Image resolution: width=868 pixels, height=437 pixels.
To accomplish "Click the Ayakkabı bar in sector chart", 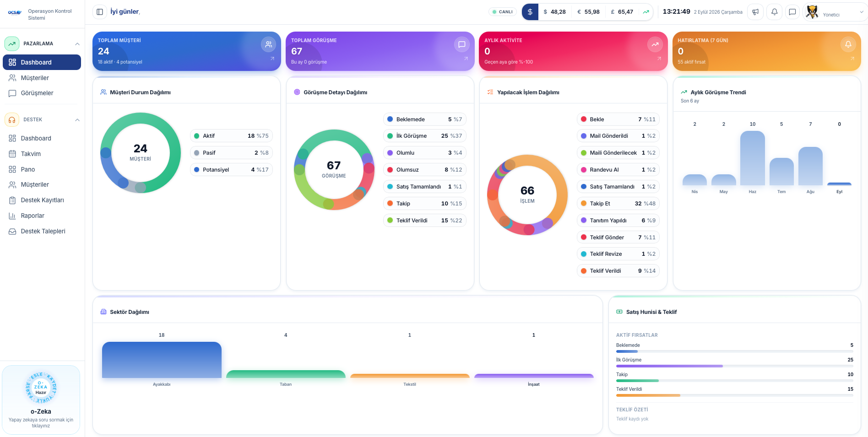I will pos(162,360).
